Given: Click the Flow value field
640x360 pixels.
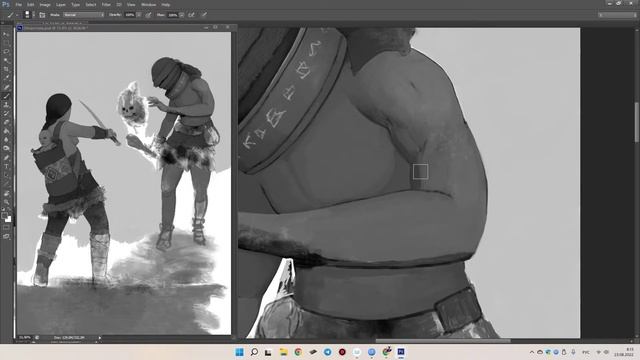Looking at the screenshot, I should (x=173, y=15).
